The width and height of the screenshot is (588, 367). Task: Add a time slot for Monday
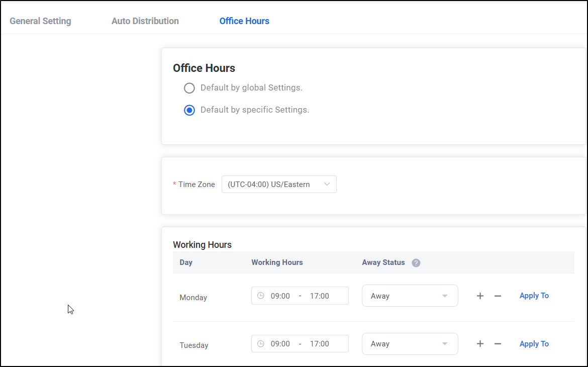click(x=480, y=296)
